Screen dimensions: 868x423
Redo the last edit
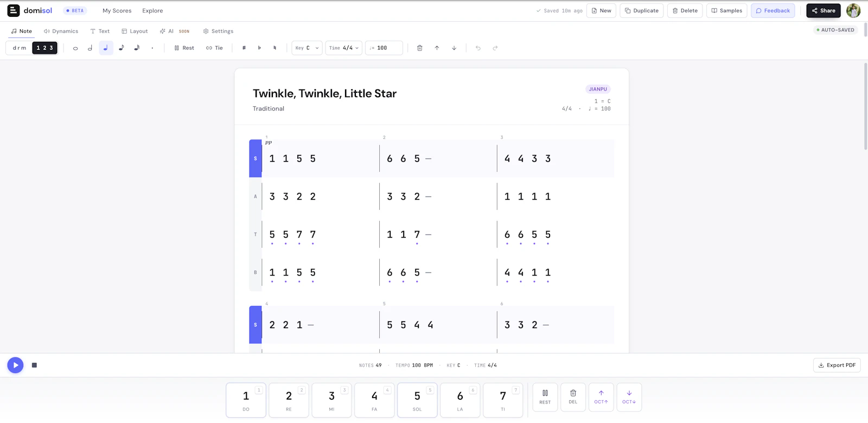coord(495,48)
